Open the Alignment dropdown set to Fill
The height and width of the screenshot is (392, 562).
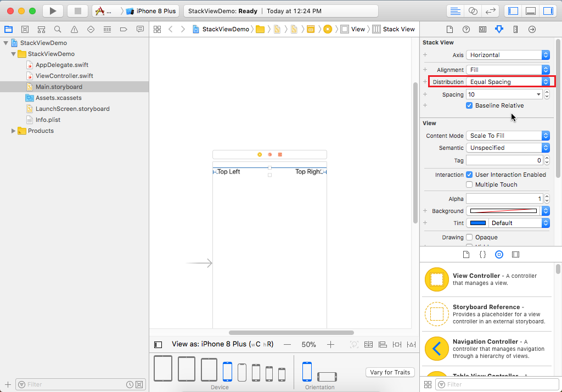click(x=508, y=70)
